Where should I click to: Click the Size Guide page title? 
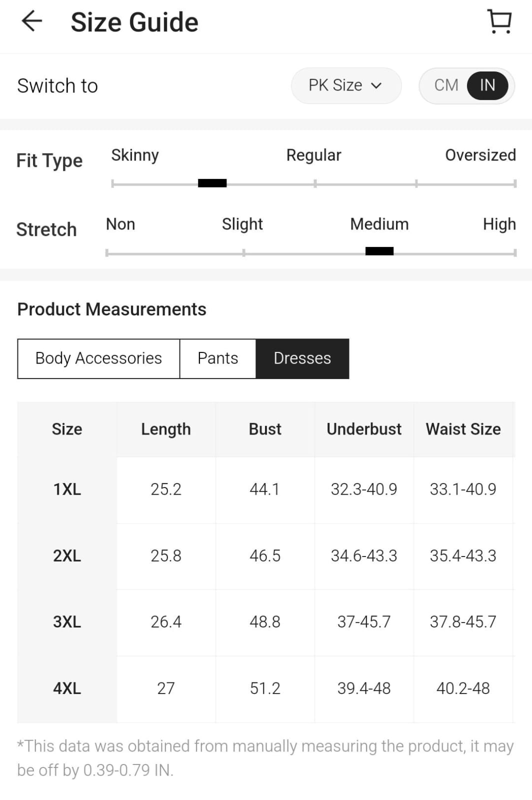[134, 22]
